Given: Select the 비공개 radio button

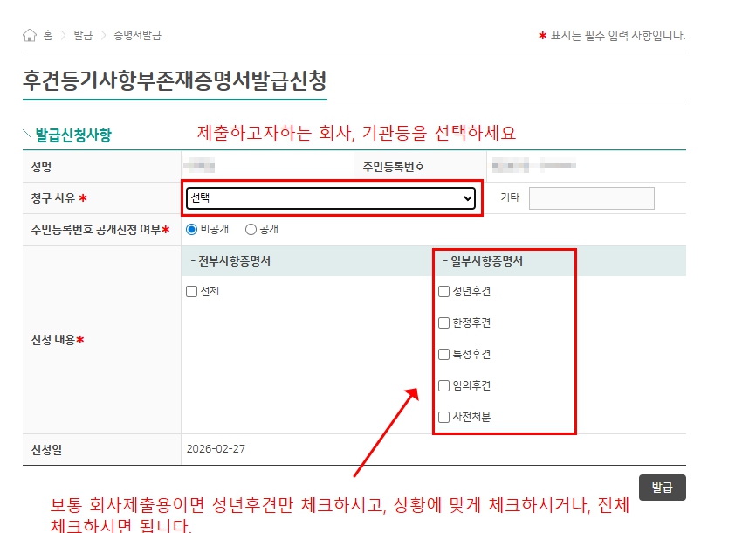Looking at the screenshot, I should [189, 229].
